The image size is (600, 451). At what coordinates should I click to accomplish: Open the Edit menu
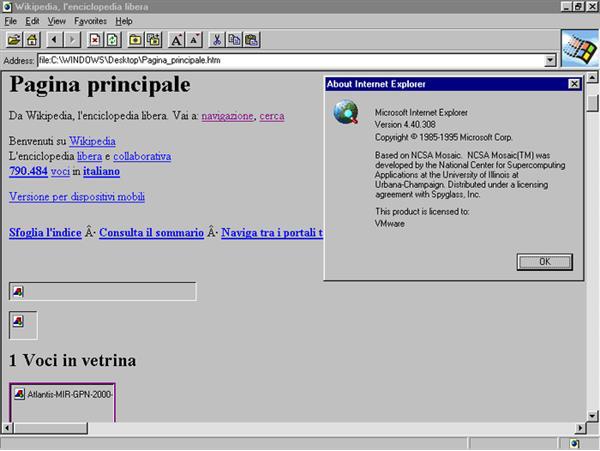tap(32, 21)
